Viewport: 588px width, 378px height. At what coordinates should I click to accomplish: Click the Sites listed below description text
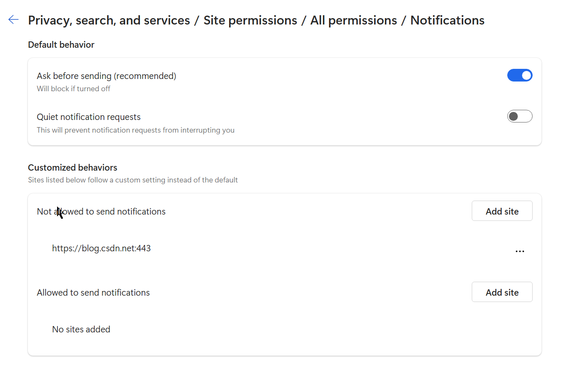(x=133, y=180)
